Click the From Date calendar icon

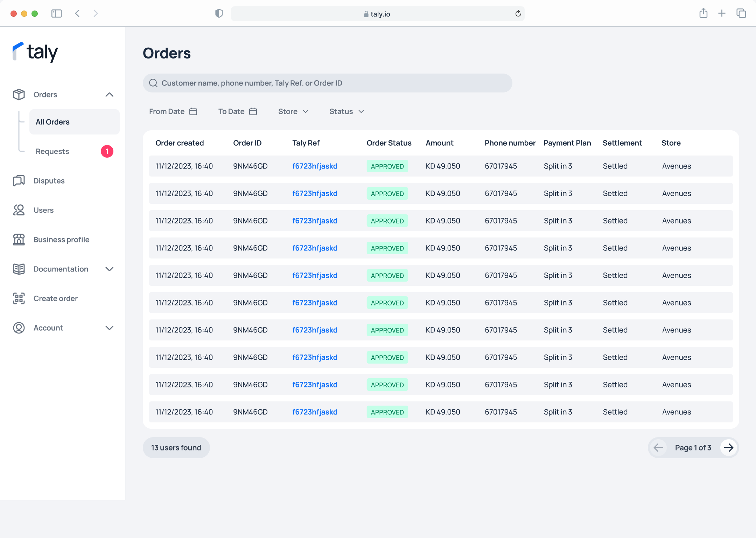click(193, 111)
